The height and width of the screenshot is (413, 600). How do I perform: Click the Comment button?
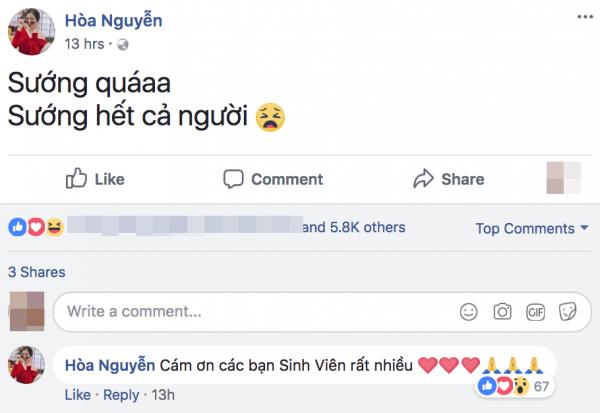pos(273,179)
